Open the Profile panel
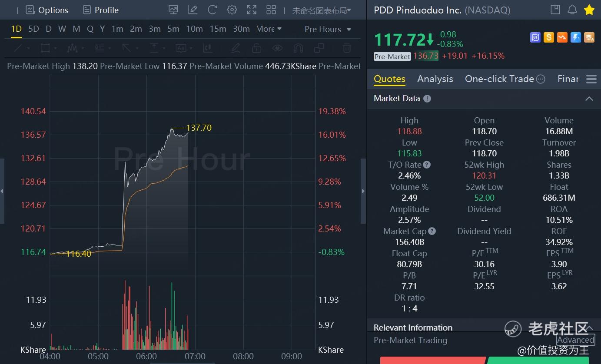Viewport: 601px width, 364px height. (x=100, y=9)
